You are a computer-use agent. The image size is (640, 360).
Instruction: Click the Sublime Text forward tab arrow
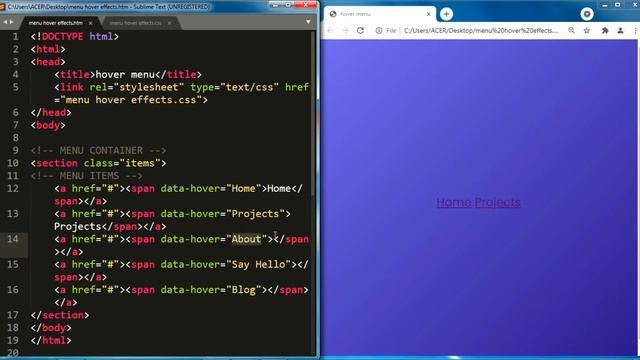pyautogui.click(x=11, y=22)
